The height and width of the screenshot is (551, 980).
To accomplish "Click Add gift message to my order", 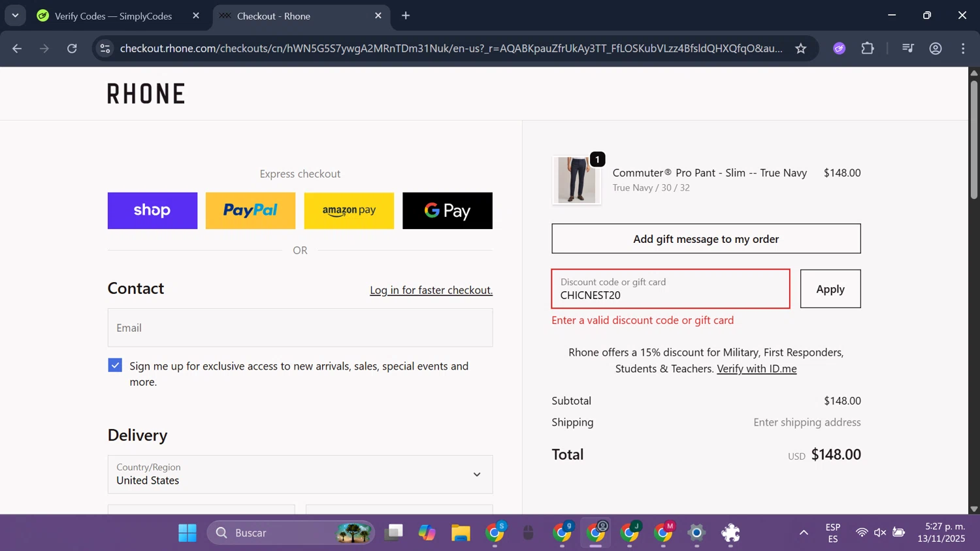I will pos(706,239).
